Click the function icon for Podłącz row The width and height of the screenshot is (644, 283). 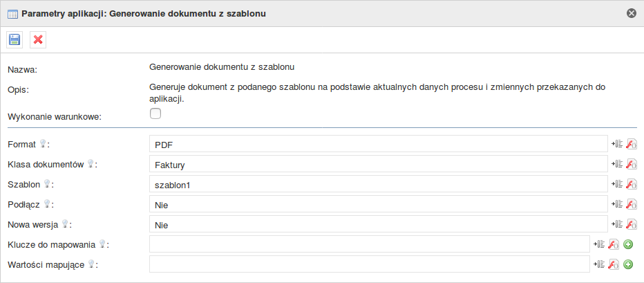tap(631, 204)
